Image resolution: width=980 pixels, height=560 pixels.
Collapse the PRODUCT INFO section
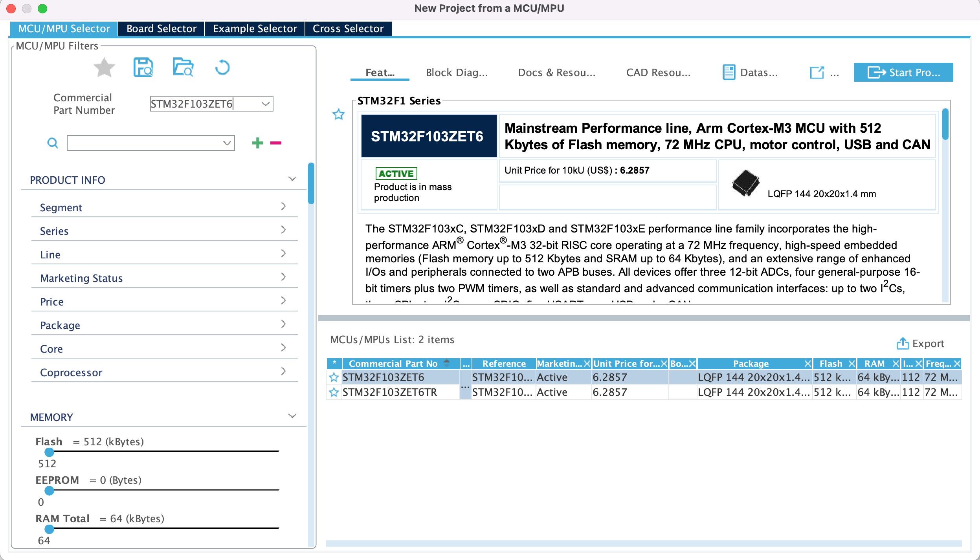click(292, 179)
